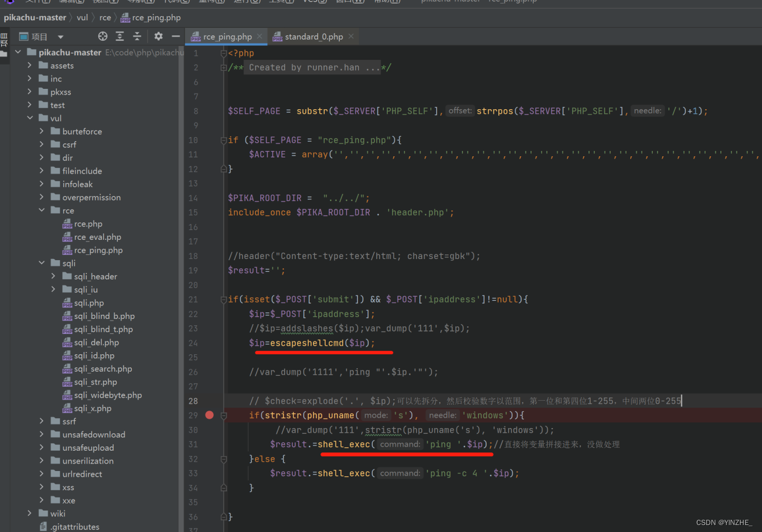
Task: Expand the folded doc comment on line 2
Action: tap(224, 67)
